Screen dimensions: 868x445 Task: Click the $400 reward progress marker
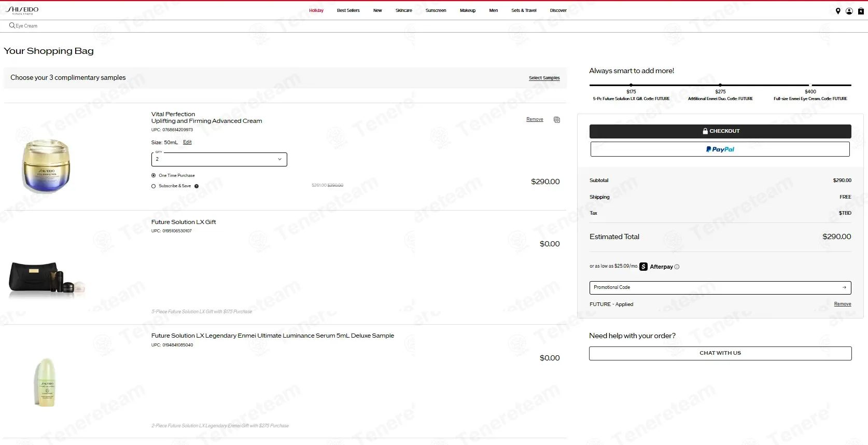pyautogui.click(x=810, y=85)
